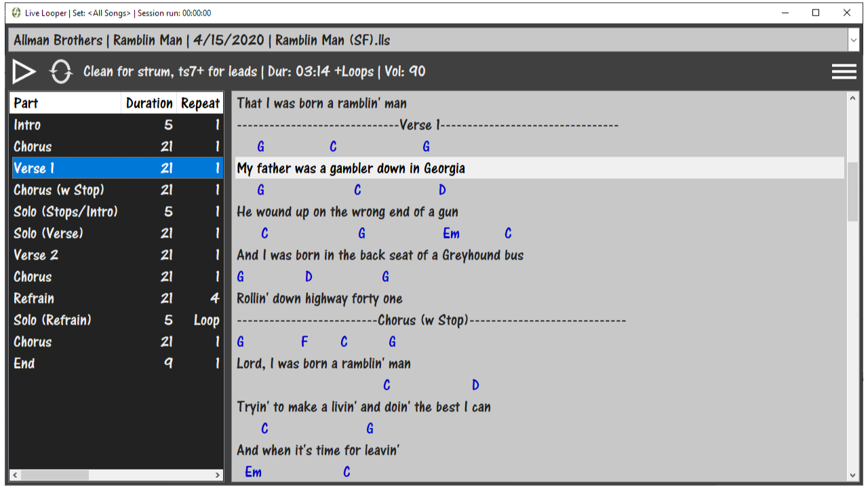Maximize the Live Looper window

[x=816, y=13]
